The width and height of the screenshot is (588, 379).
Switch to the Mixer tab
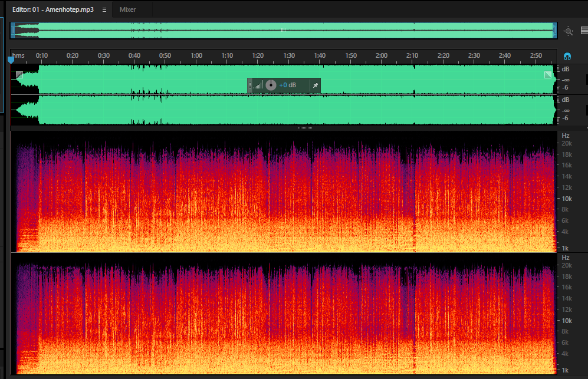(127, 10)
